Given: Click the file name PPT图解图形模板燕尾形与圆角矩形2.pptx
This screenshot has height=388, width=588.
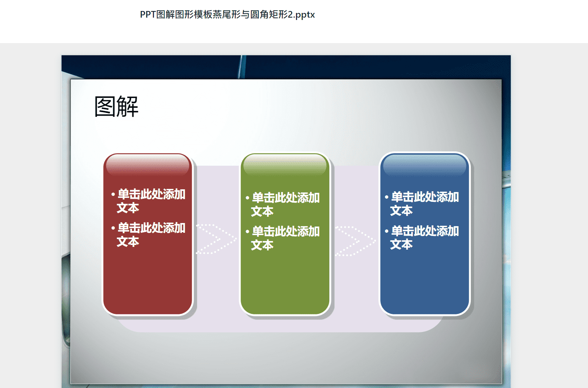Looking at the screenshot, I should pos(227,15).
